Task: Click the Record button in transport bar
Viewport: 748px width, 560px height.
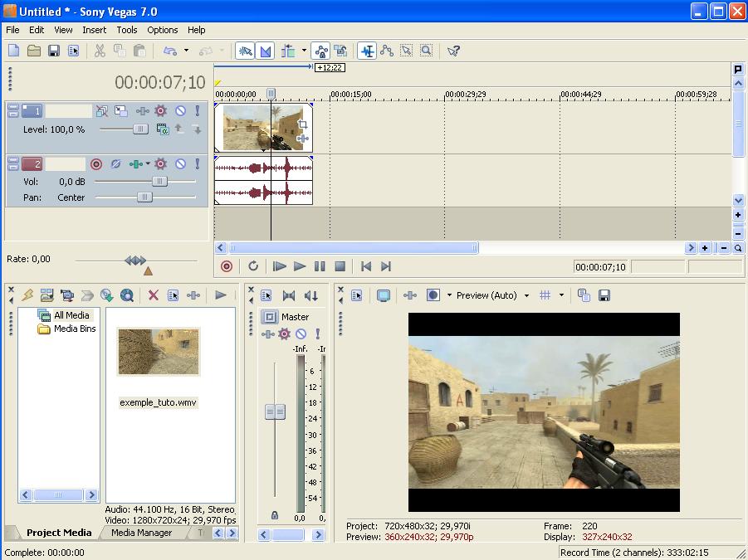Action: 227,266
